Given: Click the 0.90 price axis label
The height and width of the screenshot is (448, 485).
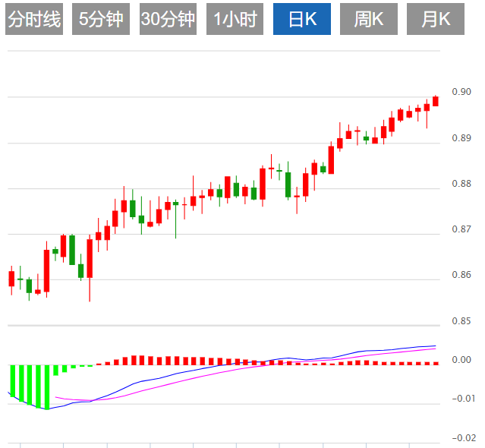Looking at the screenshot, I should pyautogui.click(x=461, y=92).
